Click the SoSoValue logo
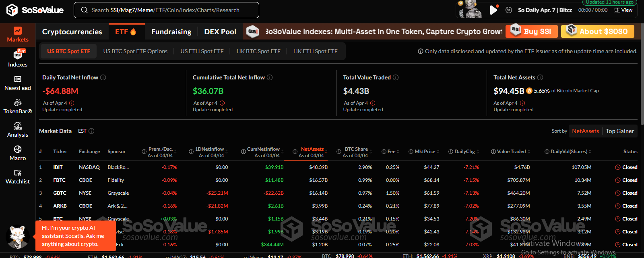Screen dimensions: 644x258 [35, 10]
